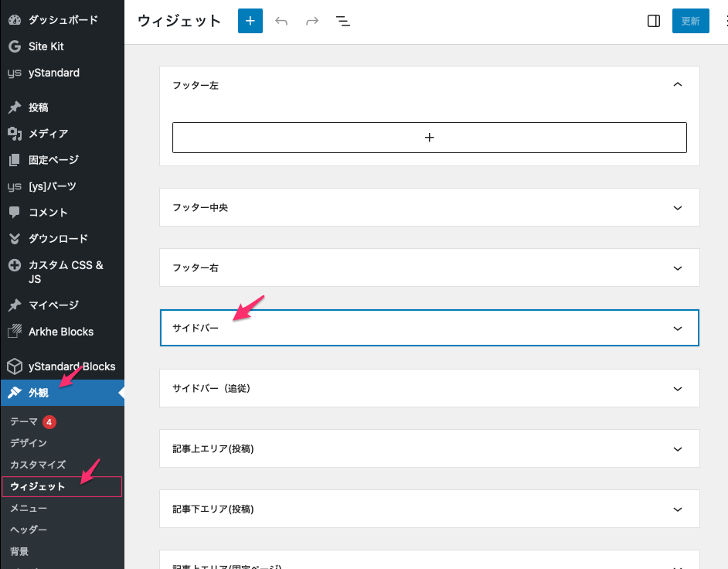Viewport: 728px width, 569px height.
Task: Expand the サイドバー（追従） widget area
Action: click(x=678, y=389)
